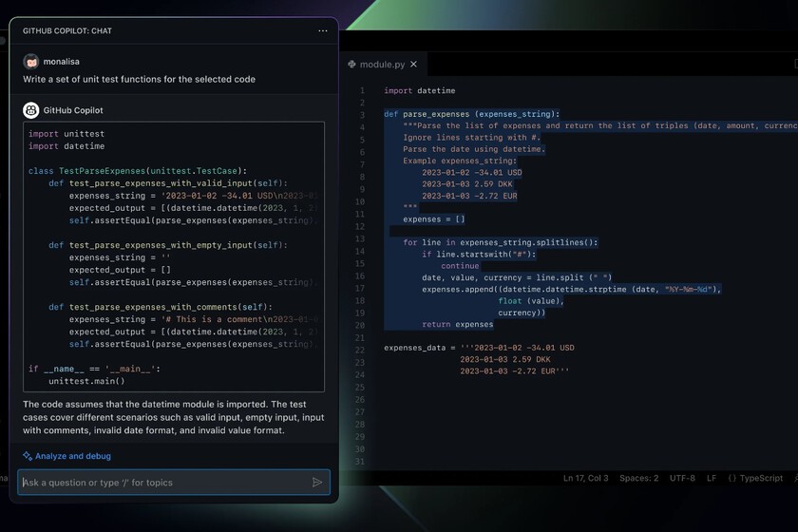Click 'Parse the date using datetime.' line
Screen dimensions: 798x532
[x=474, y=149]
